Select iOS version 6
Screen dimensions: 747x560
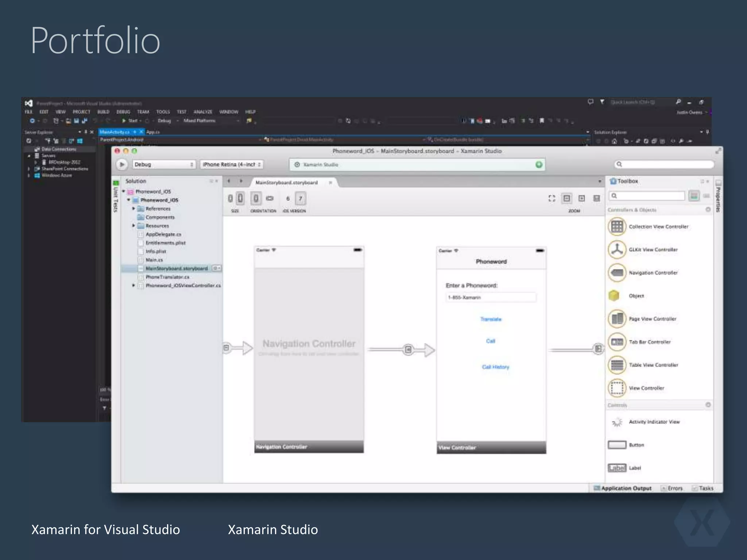(288, 198)
